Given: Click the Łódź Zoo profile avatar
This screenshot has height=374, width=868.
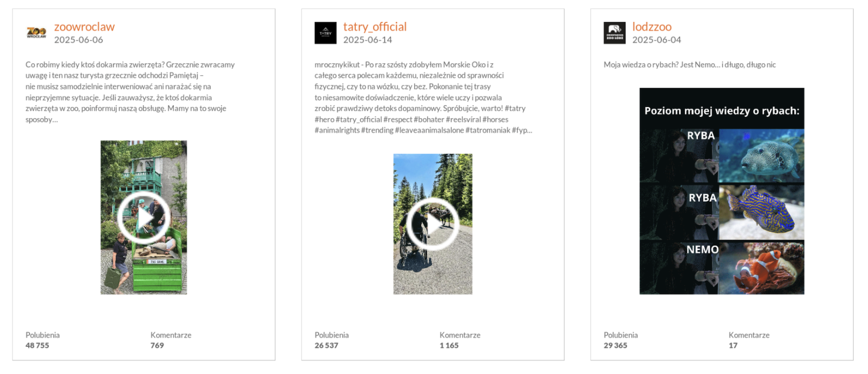Looking at the screenshot, I should tap(614, 33).
